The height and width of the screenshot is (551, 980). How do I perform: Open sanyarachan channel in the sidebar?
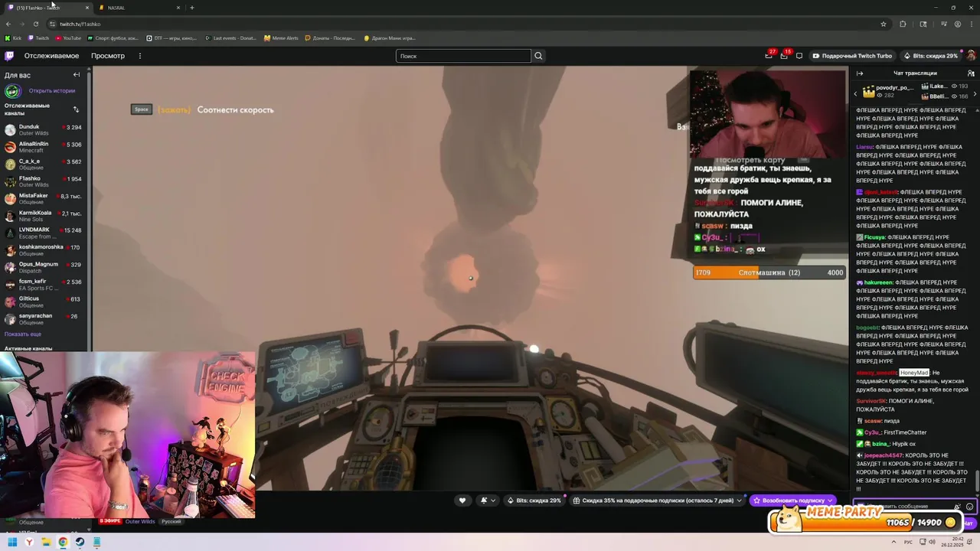[x=44, y=319]
